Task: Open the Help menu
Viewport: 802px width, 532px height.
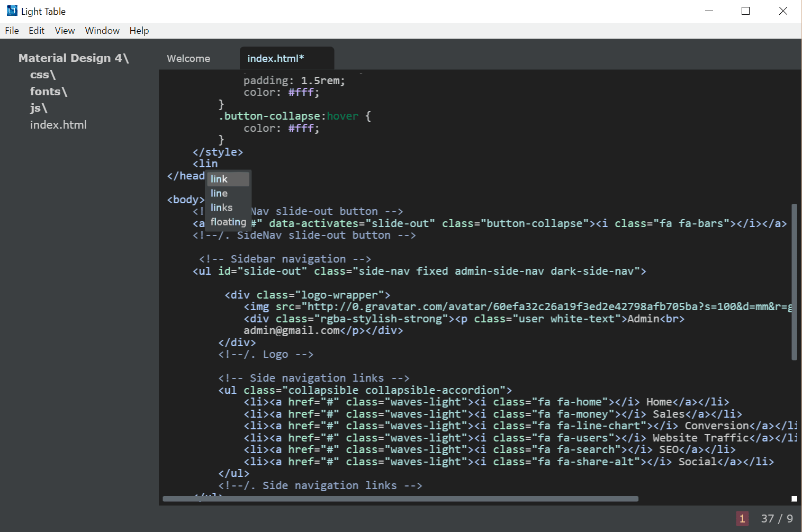Action: coord(139,31)
